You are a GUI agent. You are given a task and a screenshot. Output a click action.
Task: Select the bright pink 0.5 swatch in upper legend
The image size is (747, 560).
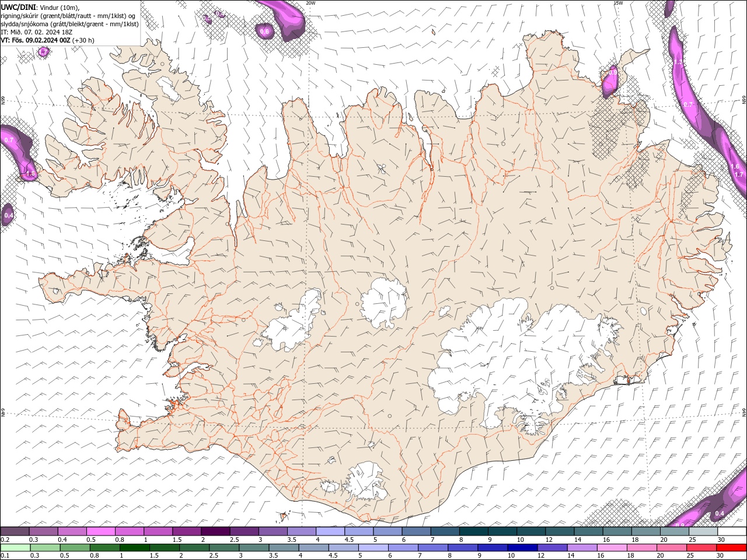click(x=101, y=531)
